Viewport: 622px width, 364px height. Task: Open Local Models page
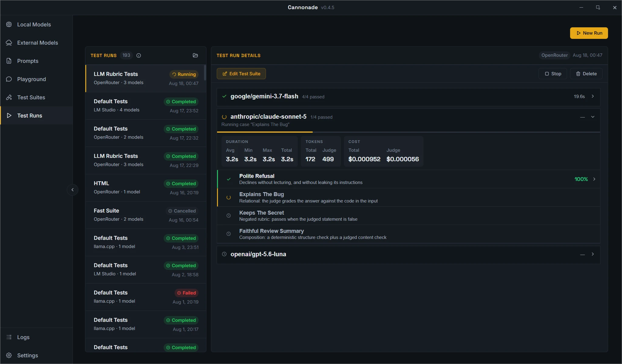36,24
